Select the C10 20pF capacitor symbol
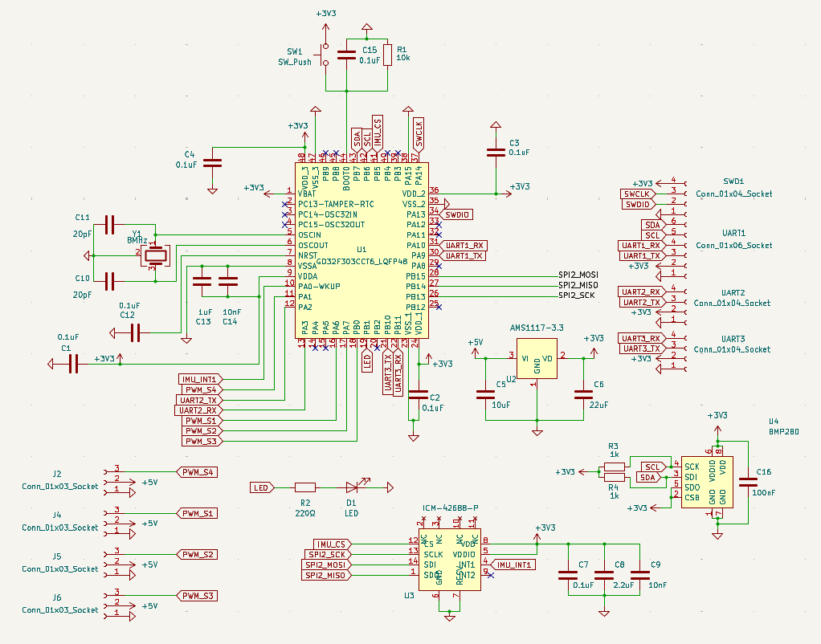821x644 pixels. pos(109,281)
